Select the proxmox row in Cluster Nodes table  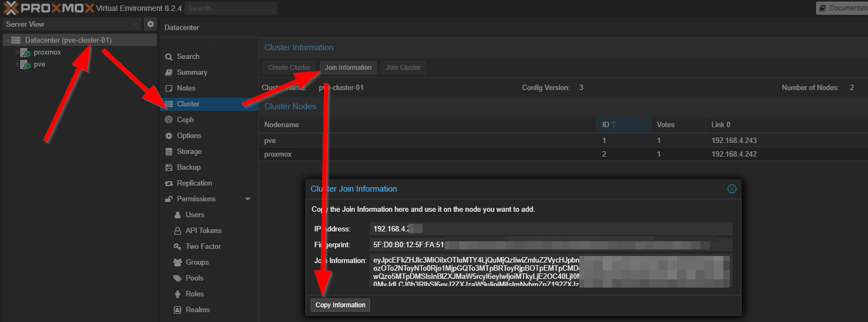pyautogui.click(x=563, y=154)
